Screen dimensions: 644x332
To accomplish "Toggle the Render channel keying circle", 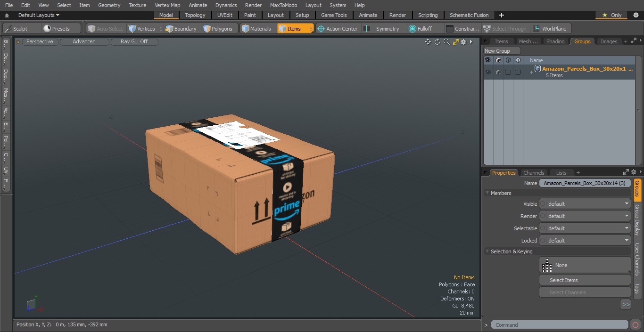I will 543,216.
